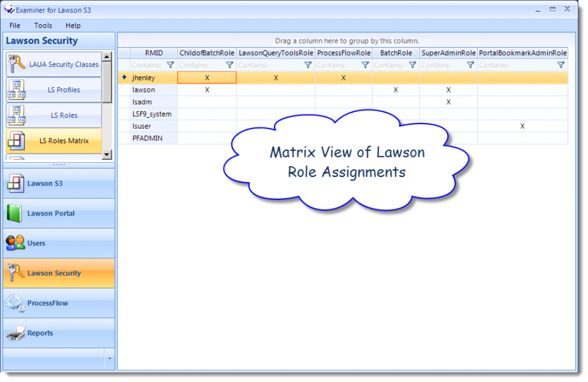Open filter options for BatchRole column
Screen dimensions: 588x382
(412, 65)
